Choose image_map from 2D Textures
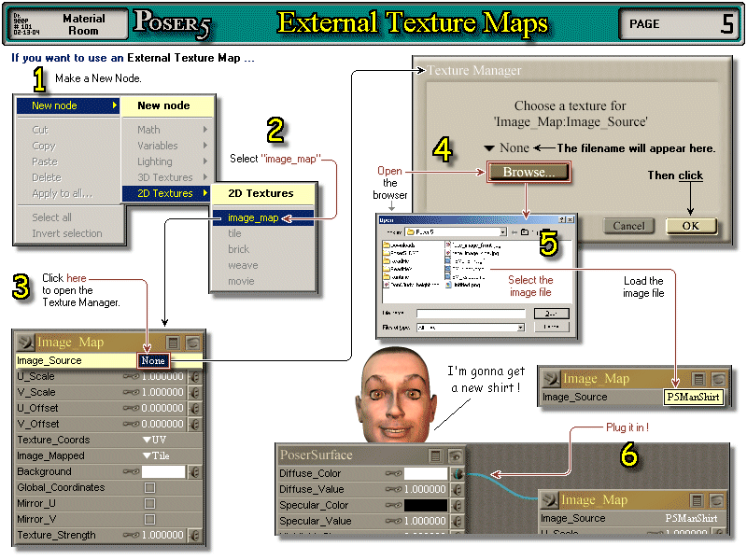Image resolution: width=747 pixels, height=560 pixels. (263, 217)
